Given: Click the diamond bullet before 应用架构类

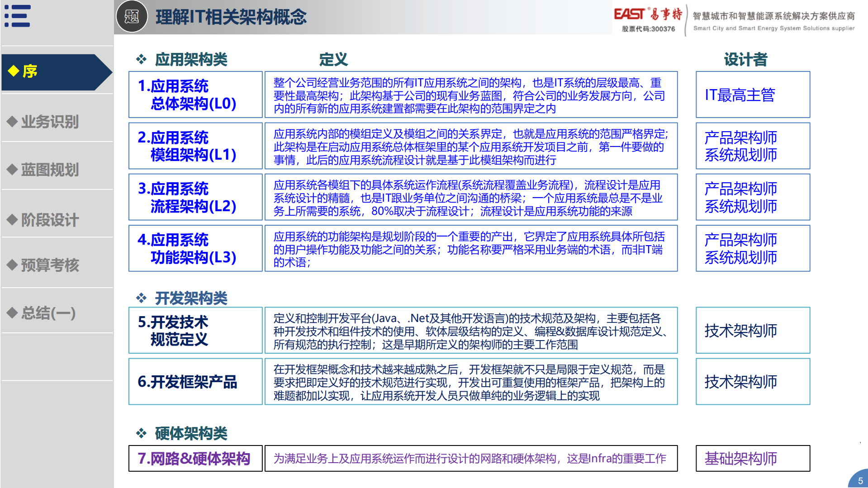Looking at the screenshot, I should pos(141,58).
